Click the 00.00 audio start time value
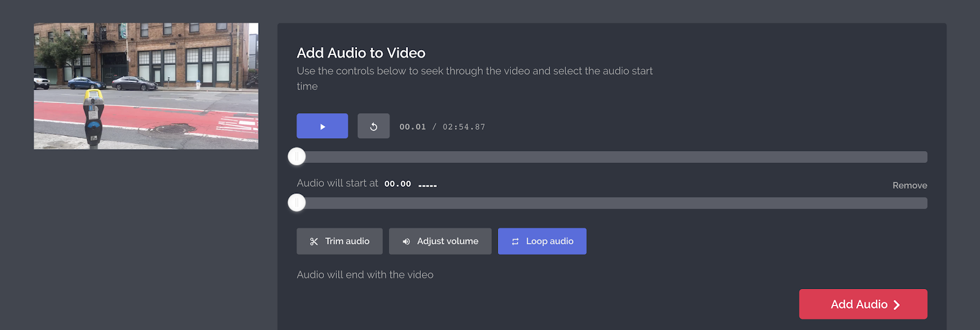The image size is (980, 330). pyautogui.click(x=398, y=184)
